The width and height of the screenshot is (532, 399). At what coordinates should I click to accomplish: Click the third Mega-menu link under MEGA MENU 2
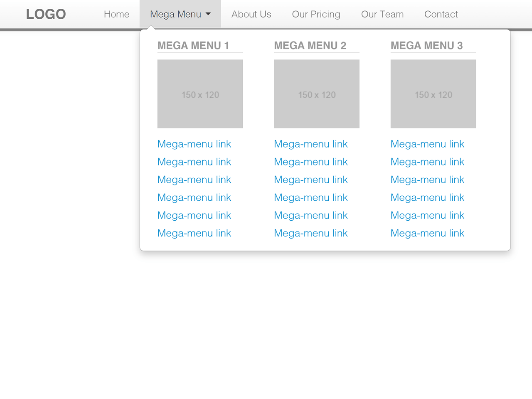[x=310, y=180]
